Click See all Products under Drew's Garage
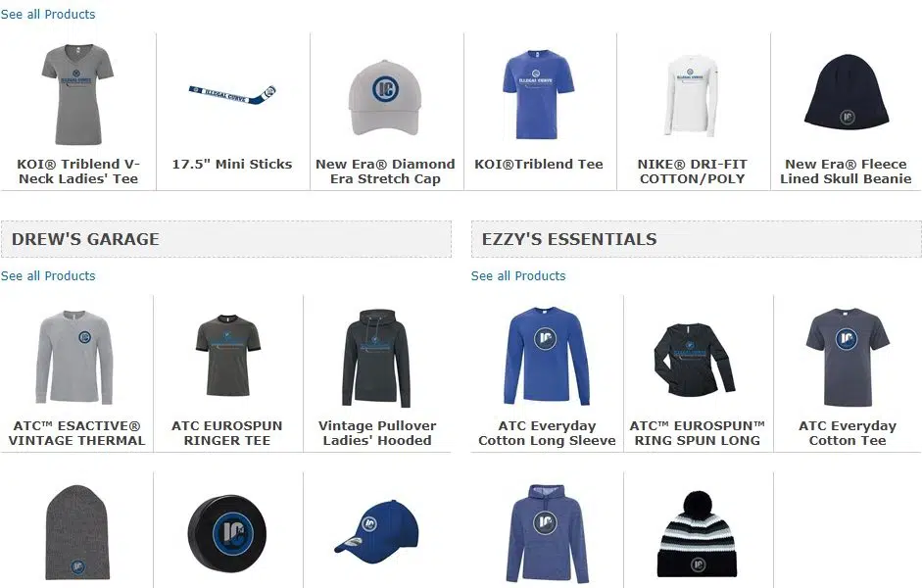This screenshot has height=588, width=922. (48, 275)
